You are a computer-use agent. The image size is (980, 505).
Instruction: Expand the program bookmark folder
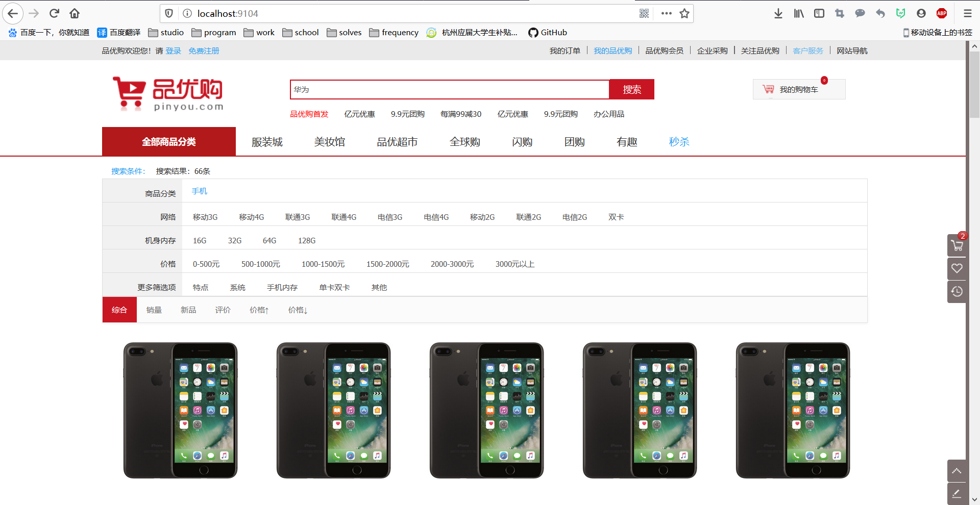click(x=214, y=33)
